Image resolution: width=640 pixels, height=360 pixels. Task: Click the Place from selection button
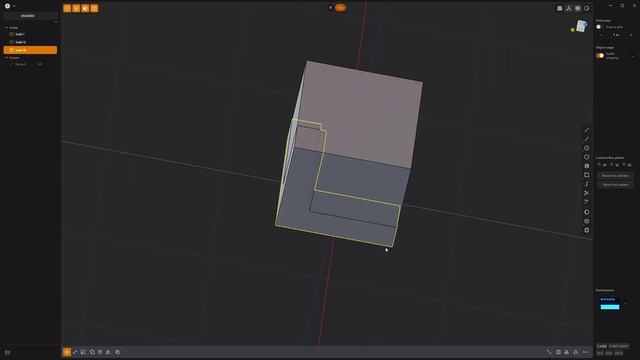coord(615,176)
